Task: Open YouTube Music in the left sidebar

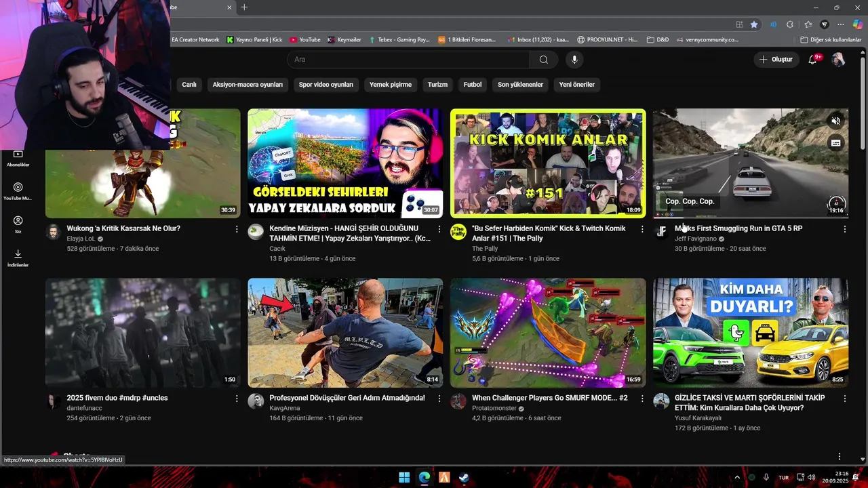Action: click(18, 192)
